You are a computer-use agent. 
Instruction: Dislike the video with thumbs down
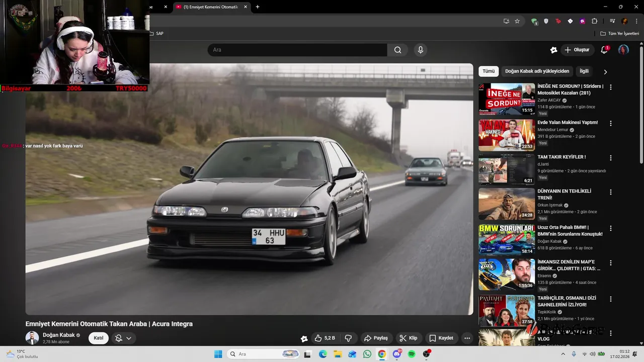coord(348,338)
